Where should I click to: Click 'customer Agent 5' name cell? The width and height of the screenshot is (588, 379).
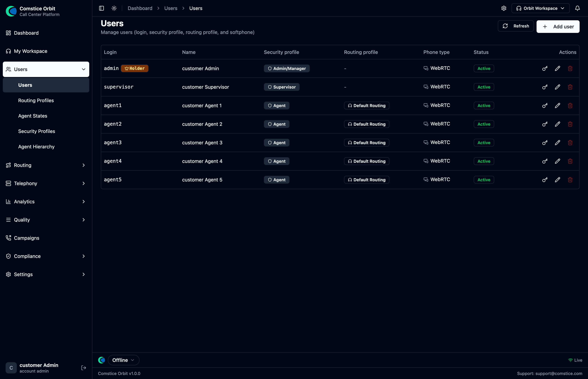point(202,180)
